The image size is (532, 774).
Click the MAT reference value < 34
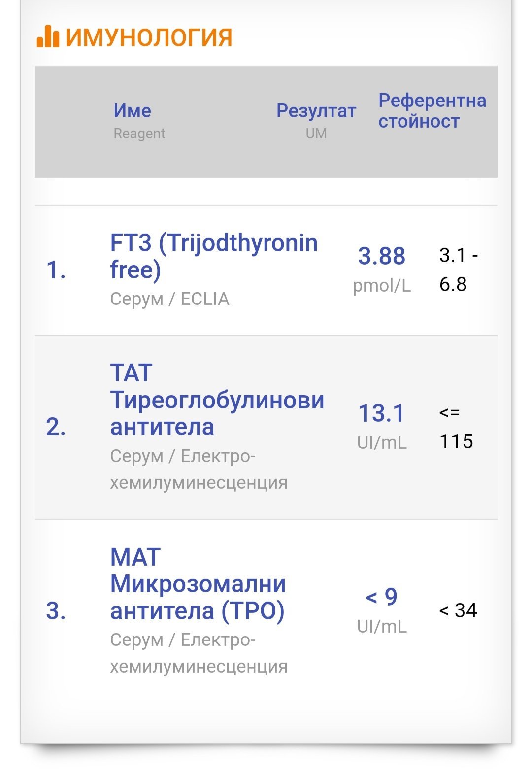(x=458, y=610)
